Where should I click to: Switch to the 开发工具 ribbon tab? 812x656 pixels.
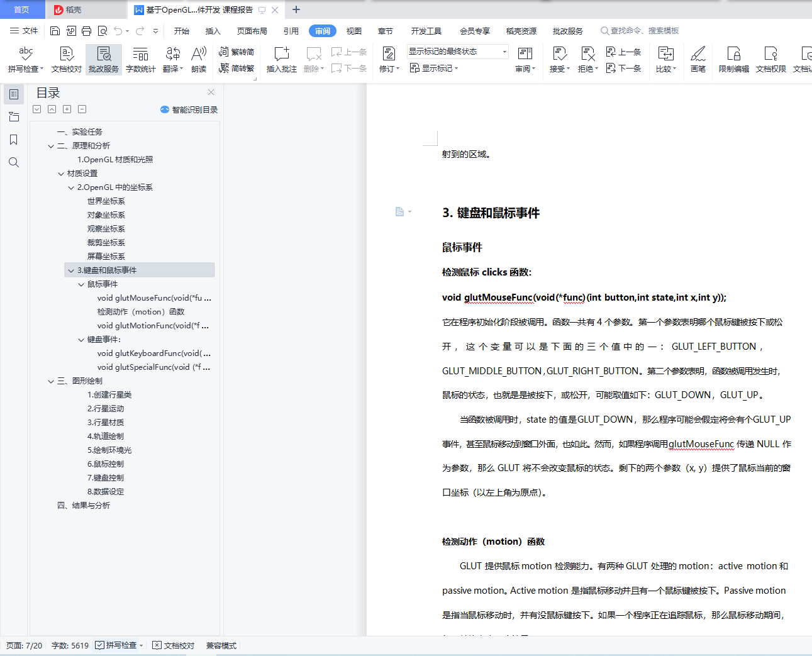[426, 31]
